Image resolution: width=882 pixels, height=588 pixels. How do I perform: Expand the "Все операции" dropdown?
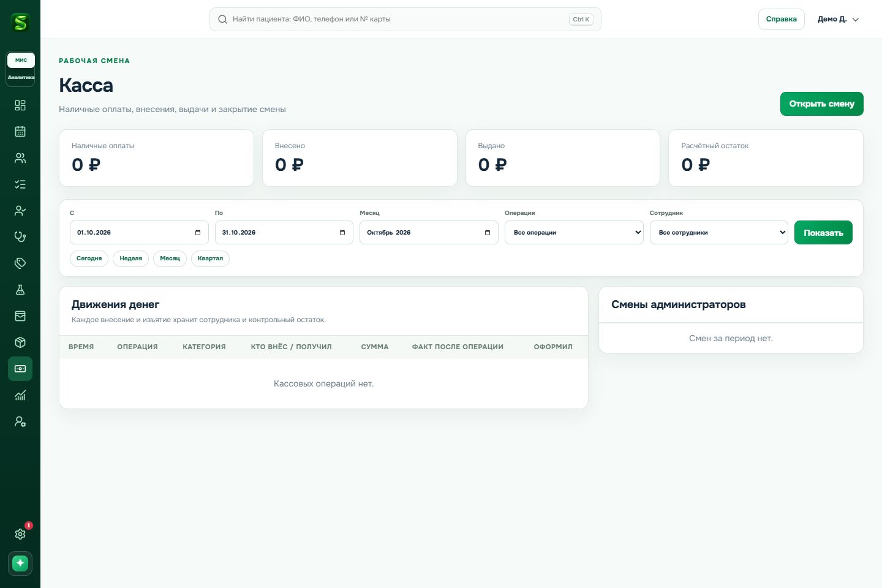(x=574, y=233)
